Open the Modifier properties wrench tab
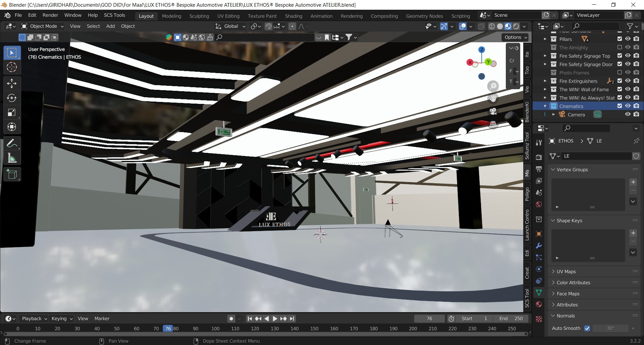The image size is (644, 345). (x=539, y=245)
